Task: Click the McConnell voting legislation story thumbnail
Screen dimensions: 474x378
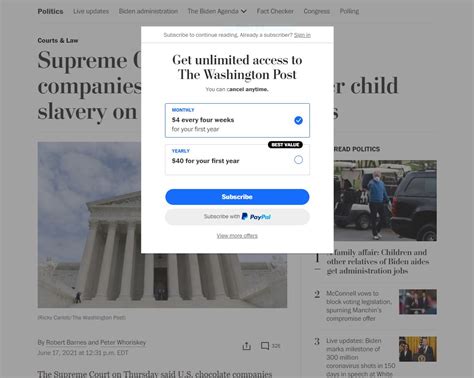Action: click(418, 302)
